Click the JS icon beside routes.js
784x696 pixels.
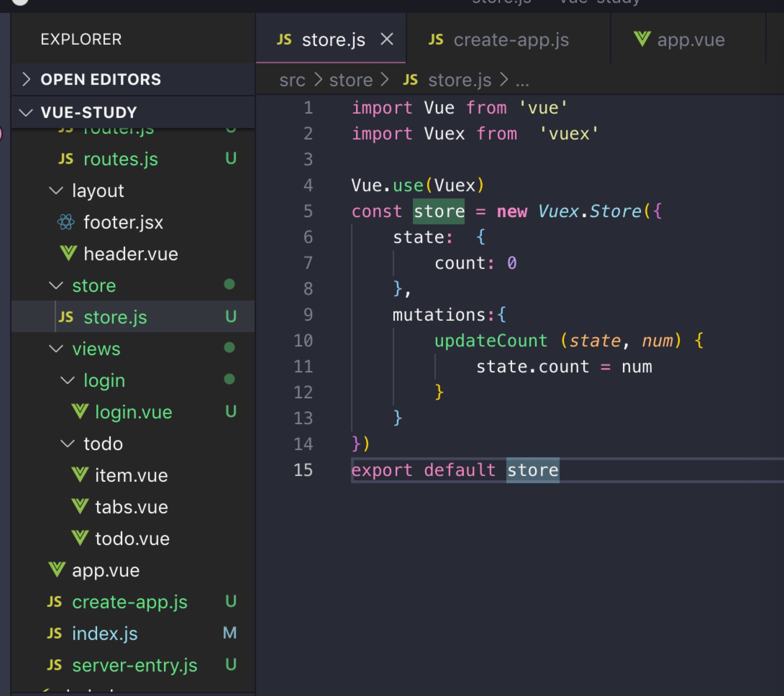[66, 159]
